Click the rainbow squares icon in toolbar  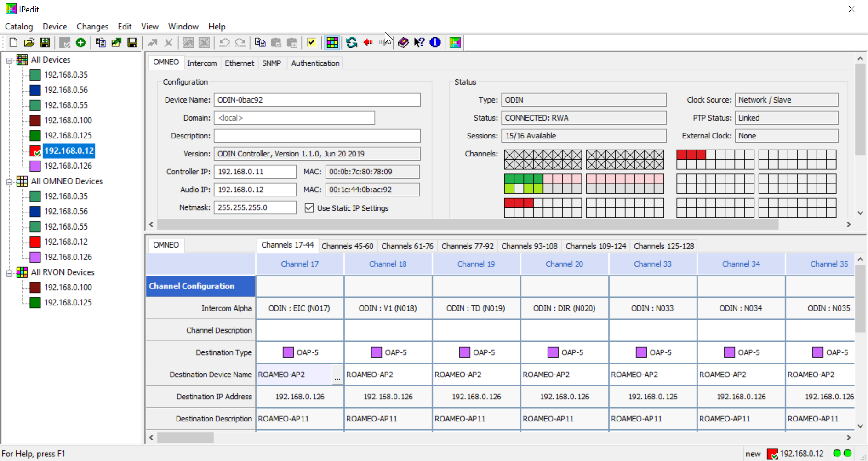point(455,43)
